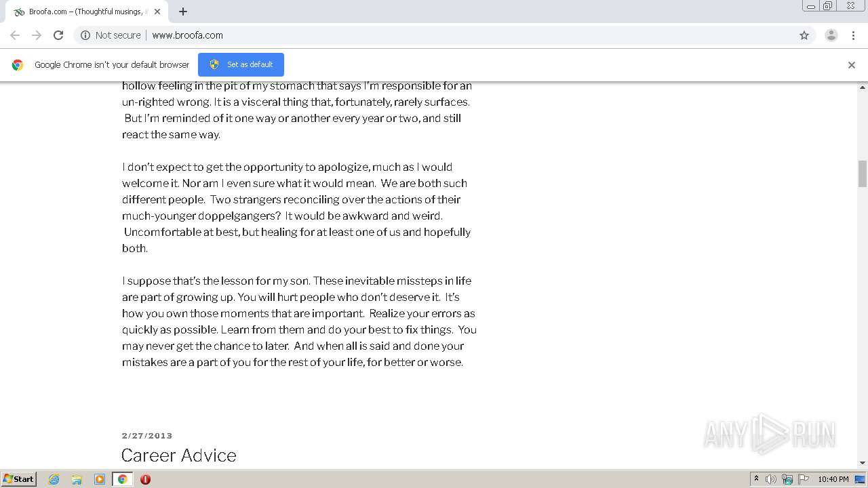Click page scrollbar up arrow
The image size is (868, 488).
[863, 87]
